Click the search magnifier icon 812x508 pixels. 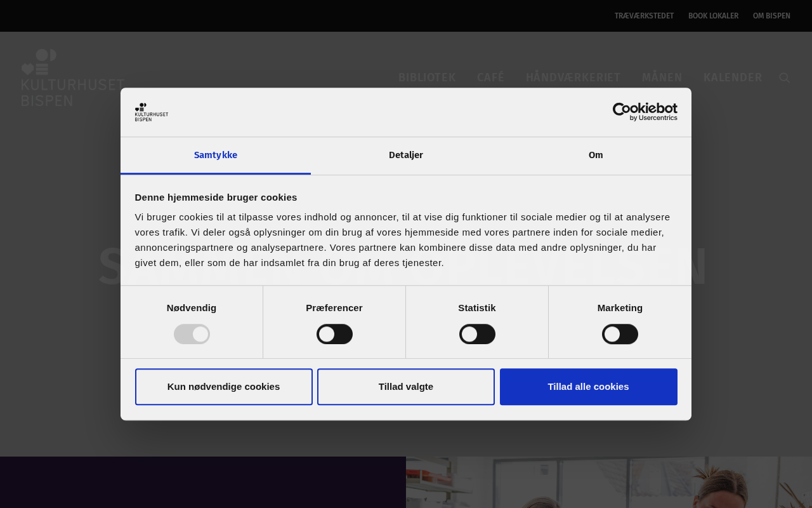point(784,77)
